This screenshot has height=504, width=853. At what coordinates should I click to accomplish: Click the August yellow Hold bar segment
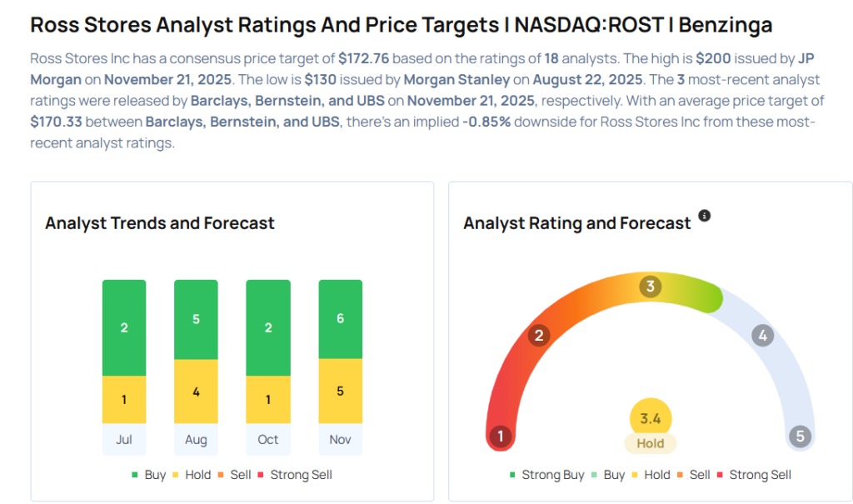[x=196, y=391]
